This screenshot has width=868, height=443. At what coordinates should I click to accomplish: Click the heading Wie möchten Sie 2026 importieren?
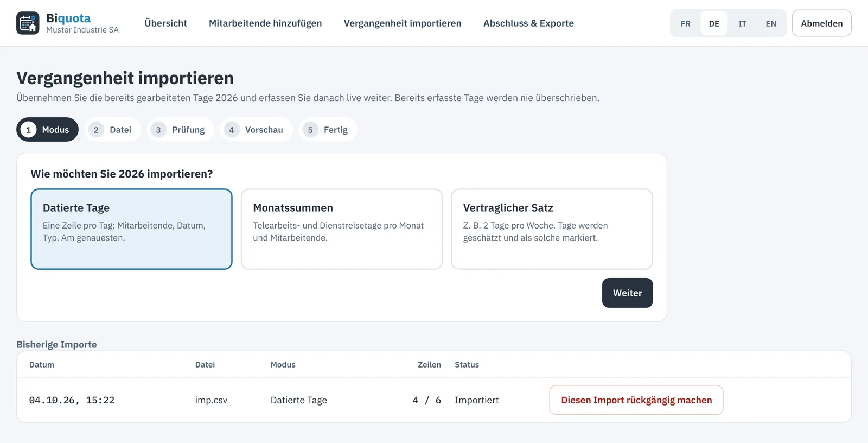coord(122,174)
